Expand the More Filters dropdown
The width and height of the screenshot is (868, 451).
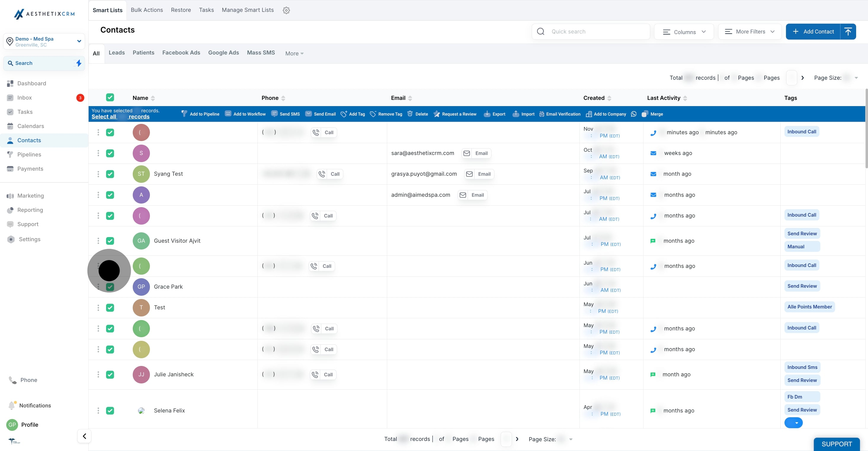pyautogui.click(x=750, y=31)
